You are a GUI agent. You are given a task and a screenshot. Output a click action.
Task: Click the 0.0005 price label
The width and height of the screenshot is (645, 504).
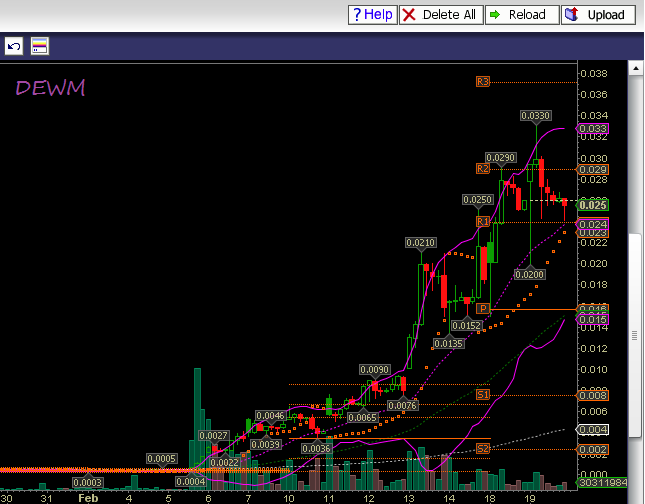pos(162,458)
